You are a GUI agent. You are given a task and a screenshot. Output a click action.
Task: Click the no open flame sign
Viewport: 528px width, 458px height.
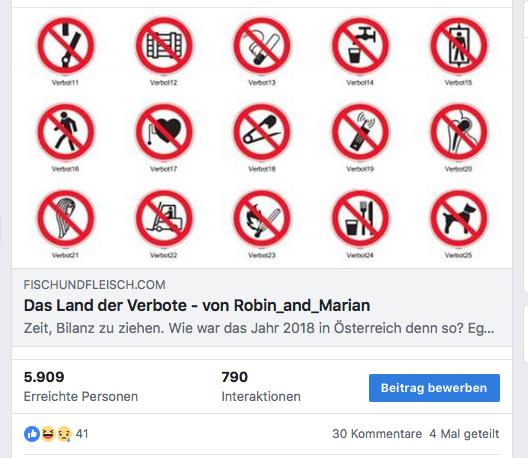tap(262, 218)
